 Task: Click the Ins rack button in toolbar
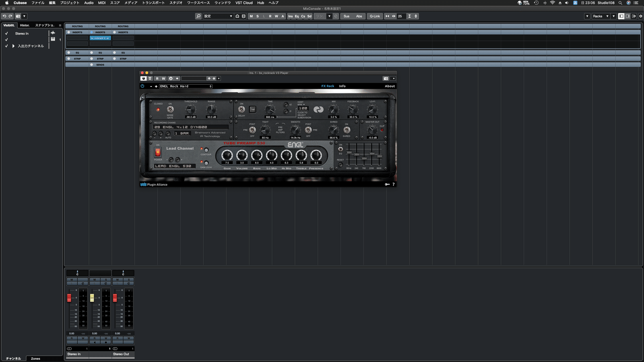tap(291, 16)
